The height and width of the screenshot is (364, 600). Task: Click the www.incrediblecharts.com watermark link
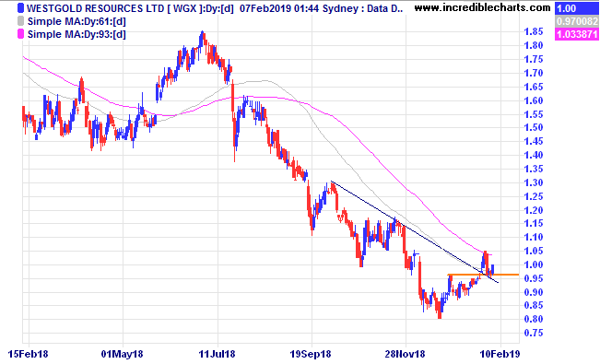click(482, 7)
